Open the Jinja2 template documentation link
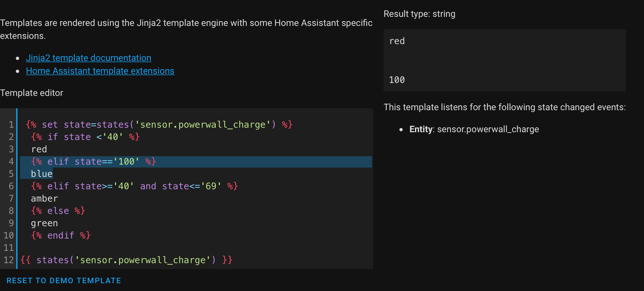The height and width of the screenshot is (291, 644). point(88,58)
